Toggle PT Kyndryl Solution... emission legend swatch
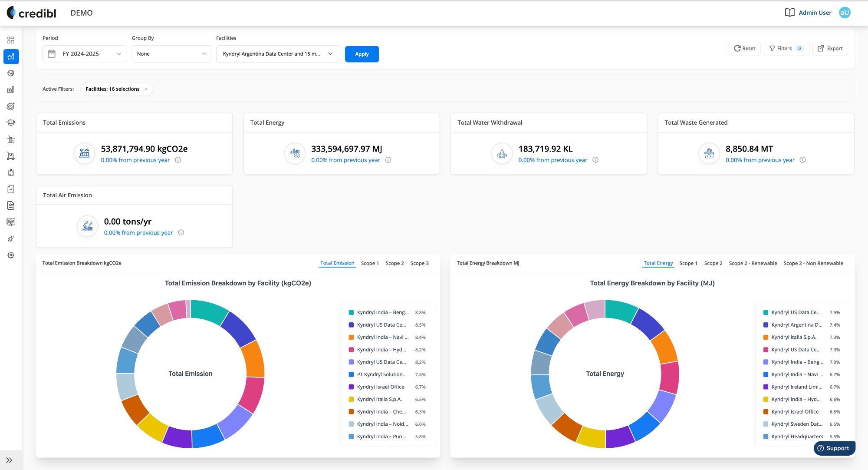The width and height of the screenshot is (868, 470). [x=351, y=374]
